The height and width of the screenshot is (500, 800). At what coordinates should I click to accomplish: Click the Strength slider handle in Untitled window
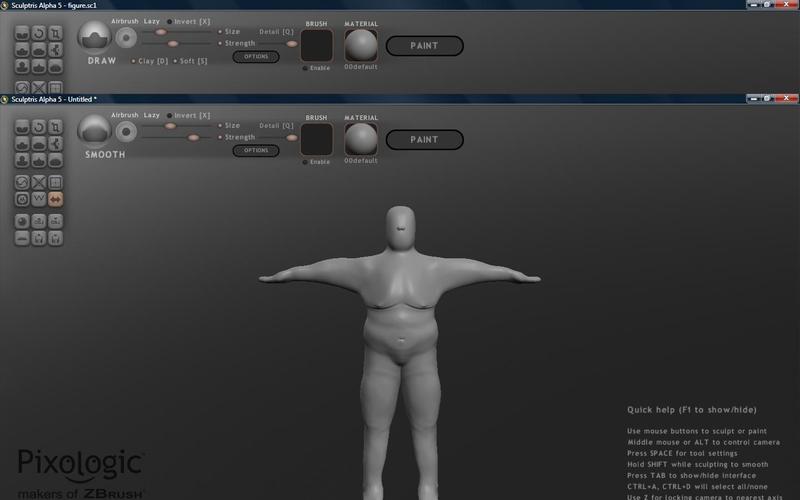173,138
